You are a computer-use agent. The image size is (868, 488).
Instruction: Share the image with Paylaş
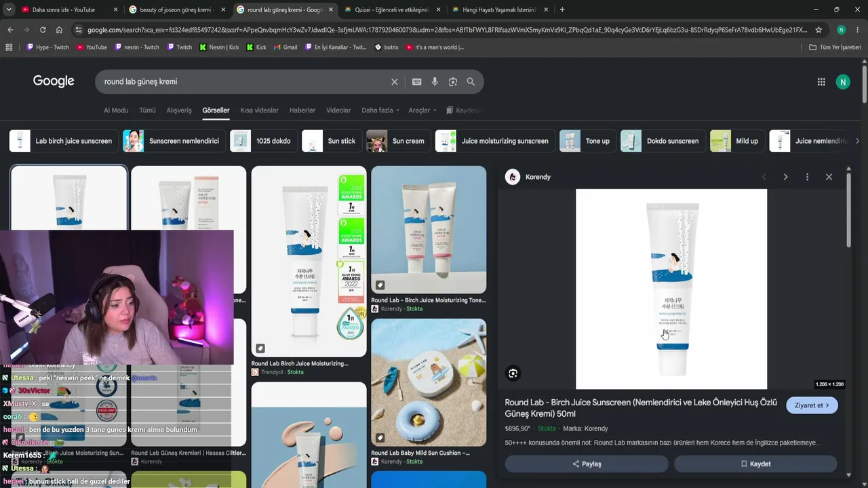click(x=587, y=464)
